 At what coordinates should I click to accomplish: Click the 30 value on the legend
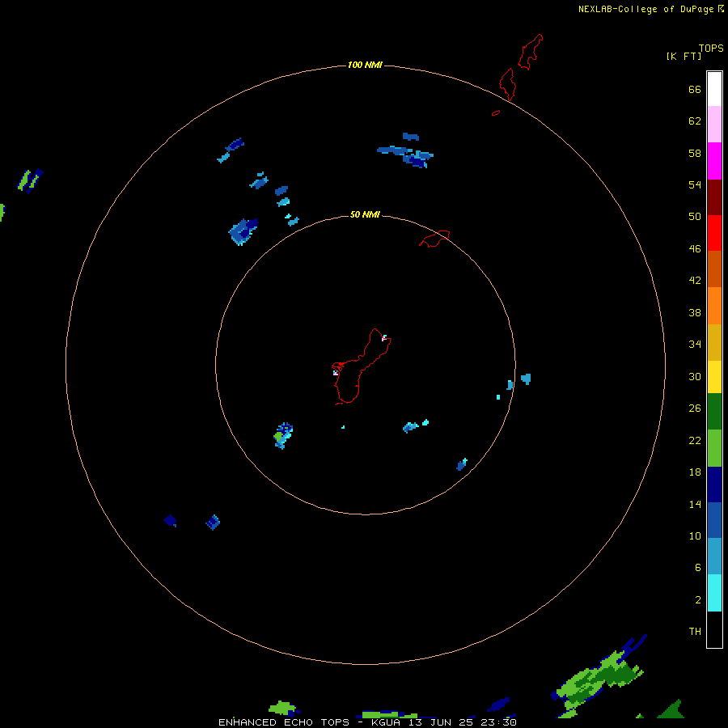tap(695, 376)
